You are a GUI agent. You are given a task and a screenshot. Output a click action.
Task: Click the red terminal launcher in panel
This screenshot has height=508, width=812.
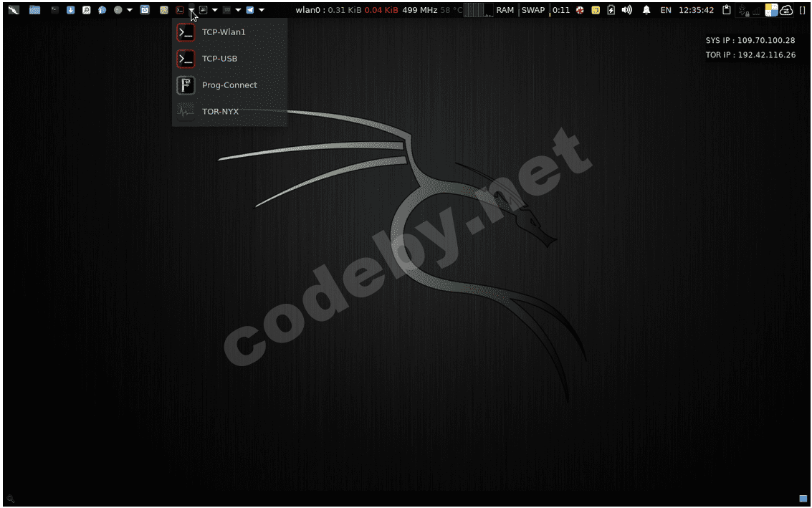pos(180,10)
